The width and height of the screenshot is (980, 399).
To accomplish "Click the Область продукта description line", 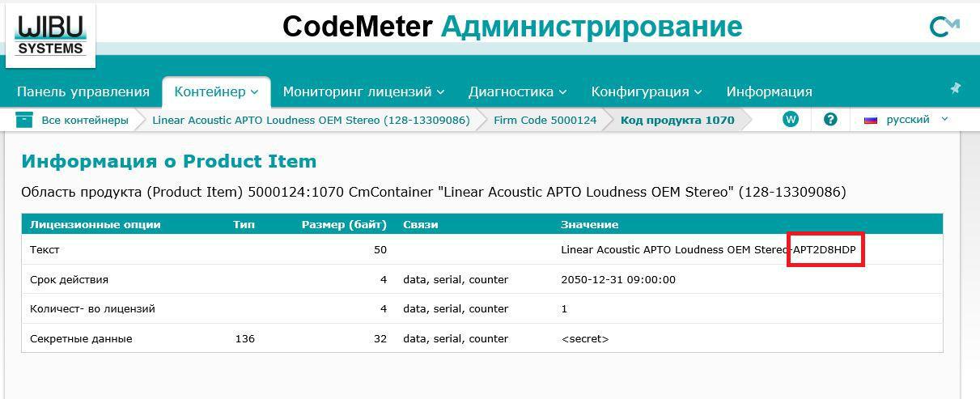I will (x=433, y=192).
